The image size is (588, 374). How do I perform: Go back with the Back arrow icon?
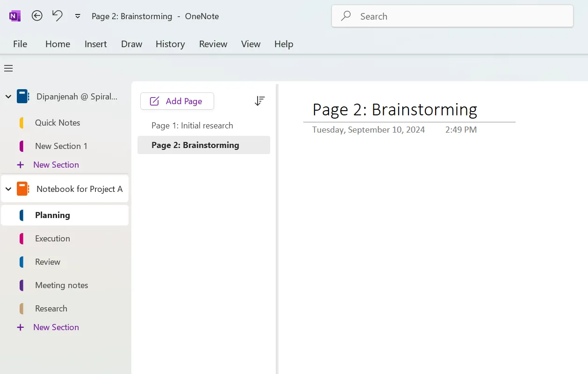coord(37,16)
